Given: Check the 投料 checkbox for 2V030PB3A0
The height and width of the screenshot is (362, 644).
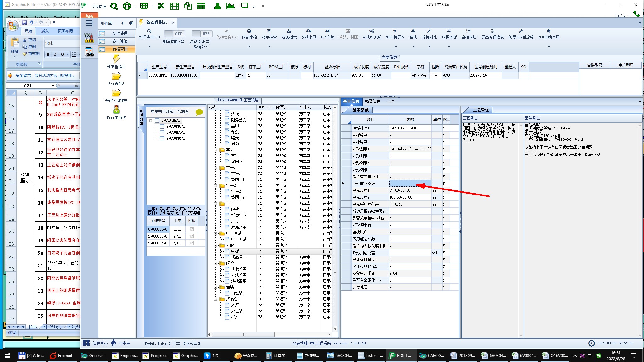Looking at the screenshot, I should click(x=192, y=236).
